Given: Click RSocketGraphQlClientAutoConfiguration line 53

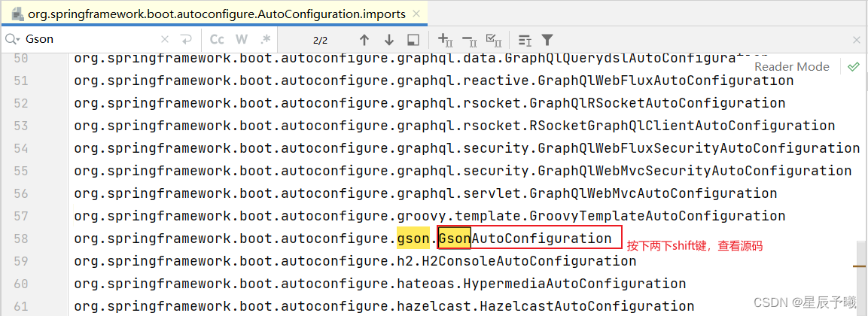Looking at the screenshot, I should point(682,126).
